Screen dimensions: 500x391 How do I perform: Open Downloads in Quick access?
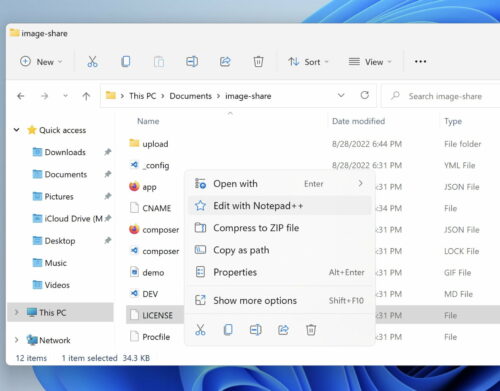pos(65,152)
